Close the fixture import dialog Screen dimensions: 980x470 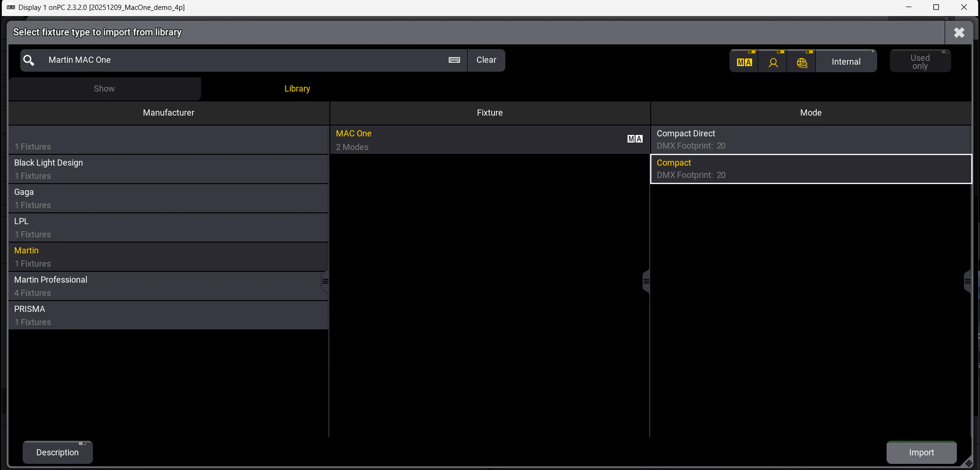pos(959,33)
